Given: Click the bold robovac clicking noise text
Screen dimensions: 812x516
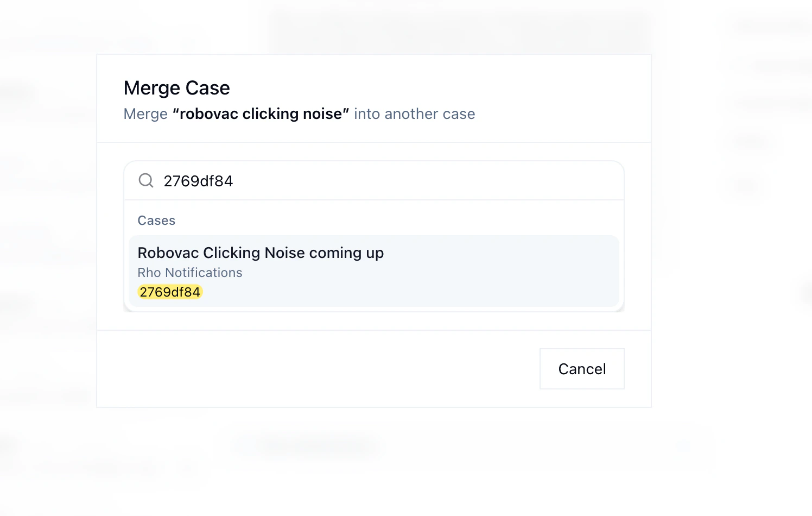Looking at the screenshot, I should (261, 114).
